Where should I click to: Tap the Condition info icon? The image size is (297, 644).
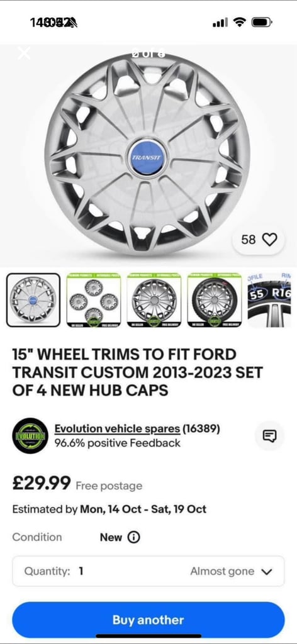pos(133,537)
